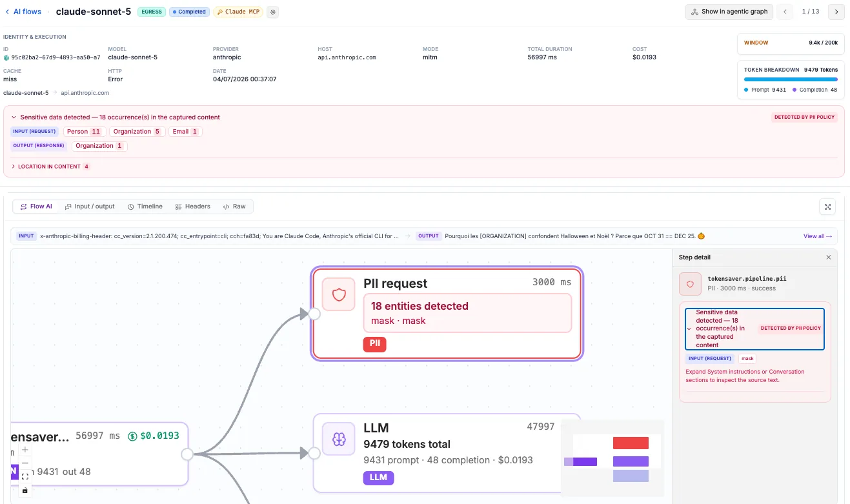
Task: Open the Timeline tab
Action: (145, 207)
